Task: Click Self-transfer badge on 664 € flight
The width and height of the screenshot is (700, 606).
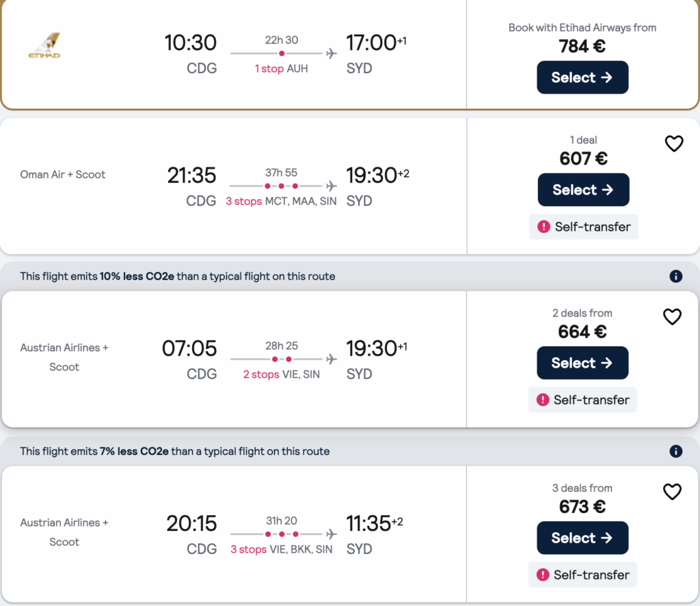Action: (582, 400)
